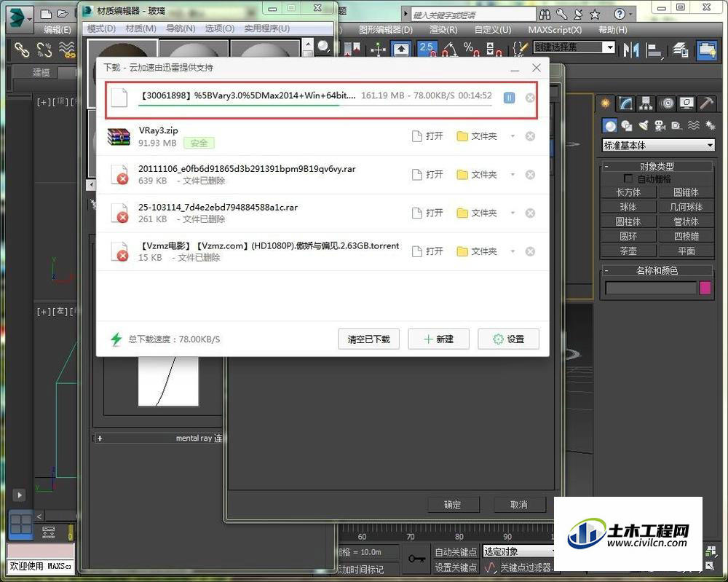Viewport: 728px width, 582px height.
Task: Switch to the Utilities hammer tab
Action: [x=707, y=103]
